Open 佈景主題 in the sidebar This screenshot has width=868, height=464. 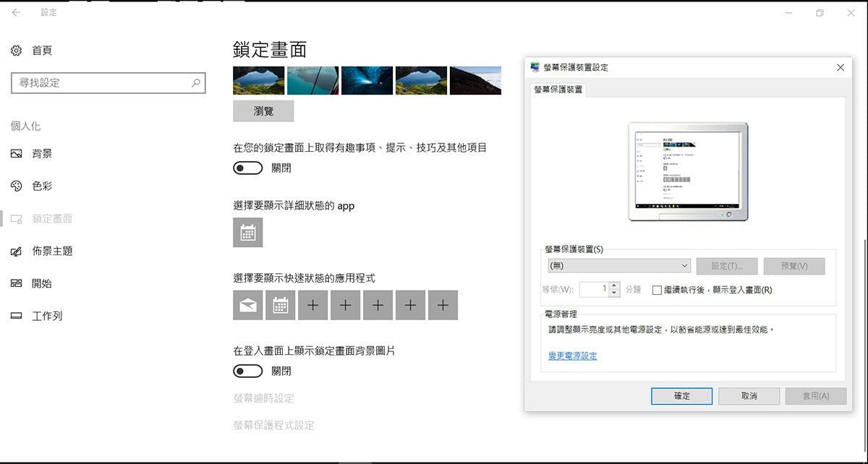[52, 252]
